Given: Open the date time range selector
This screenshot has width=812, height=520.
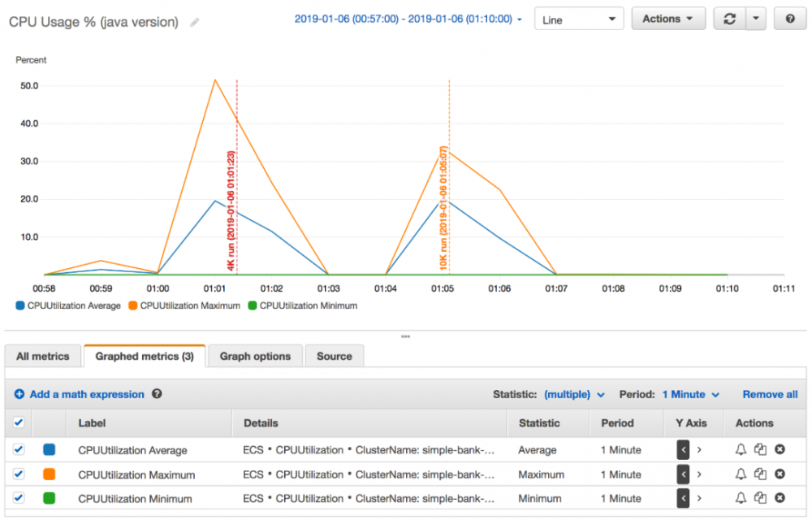Looking at the screenshot, I should click(408, 19).
